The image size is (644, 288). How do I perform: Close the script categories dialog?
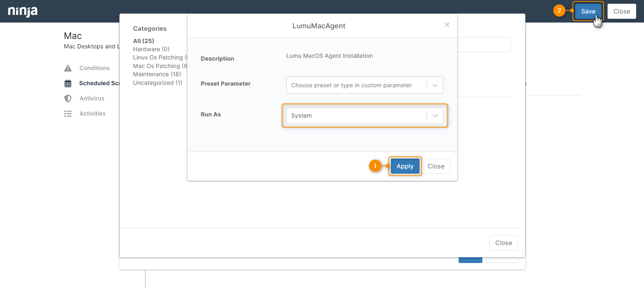click(x=503, y=243)
